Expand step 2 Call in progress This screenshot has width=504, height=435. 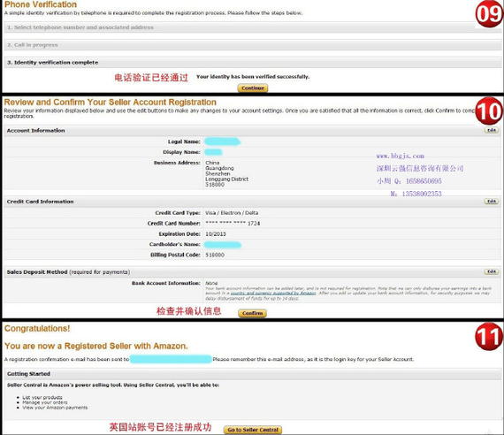[x=252, y=45]
